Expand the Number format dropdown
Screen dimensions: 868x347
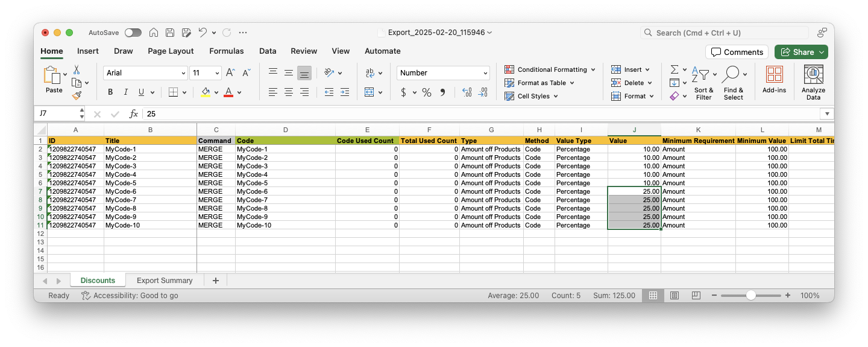coord(485,73)
